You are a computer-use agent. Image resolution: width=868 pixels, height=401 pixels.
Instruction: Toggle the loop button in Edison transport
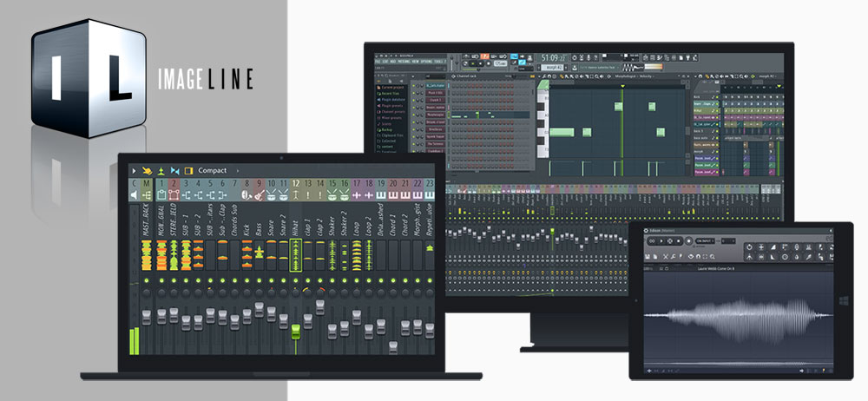[652, 241]
